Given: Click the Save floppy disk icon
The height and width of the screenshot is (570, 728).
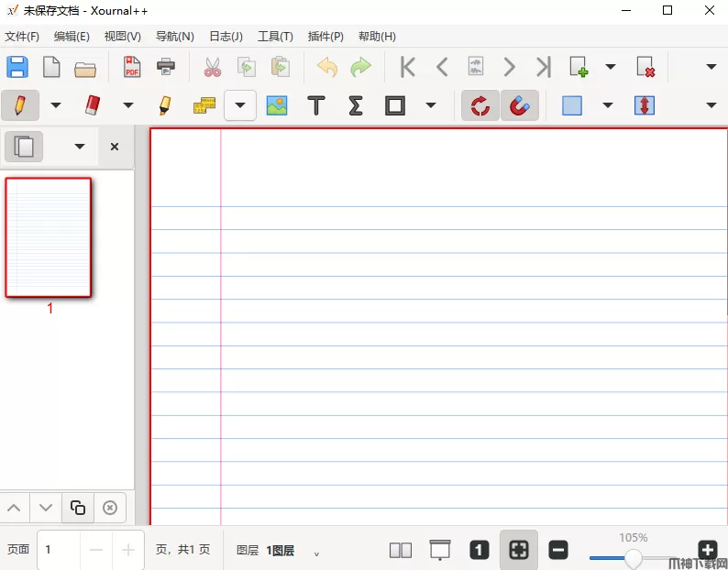Looking at the screenshot, I should pos(17,67).
